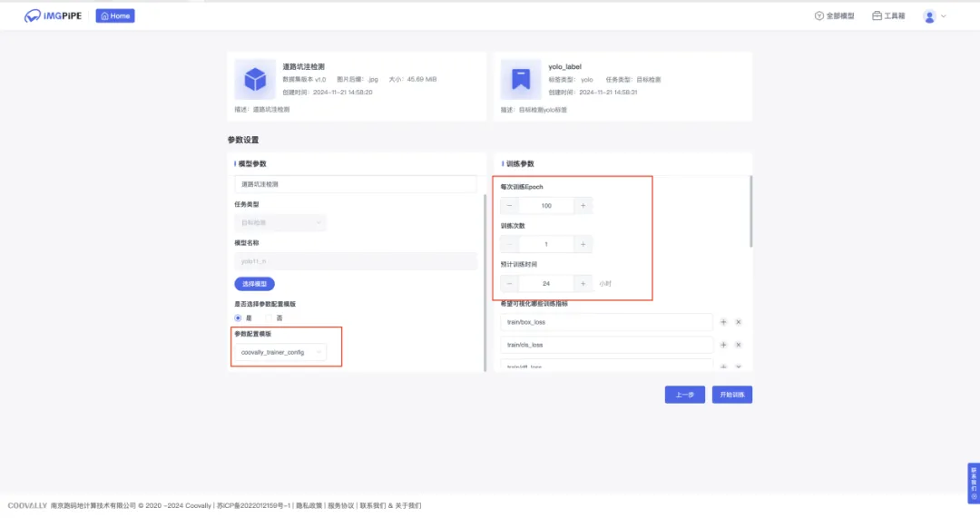The image size is (980, 518).
Task: Open the 工具箱 toolbox menu
Action: 888,15
